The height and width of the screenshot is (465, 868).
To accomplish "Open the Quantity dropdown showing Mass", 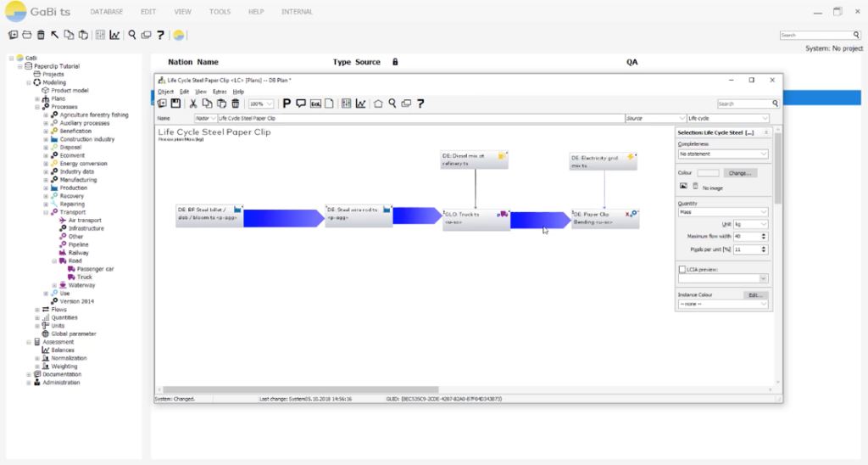I will pos(722,212).
